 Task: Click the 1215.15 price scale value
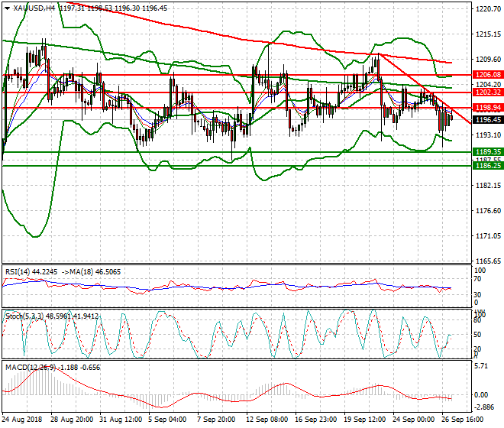click(x=488, y=34)
